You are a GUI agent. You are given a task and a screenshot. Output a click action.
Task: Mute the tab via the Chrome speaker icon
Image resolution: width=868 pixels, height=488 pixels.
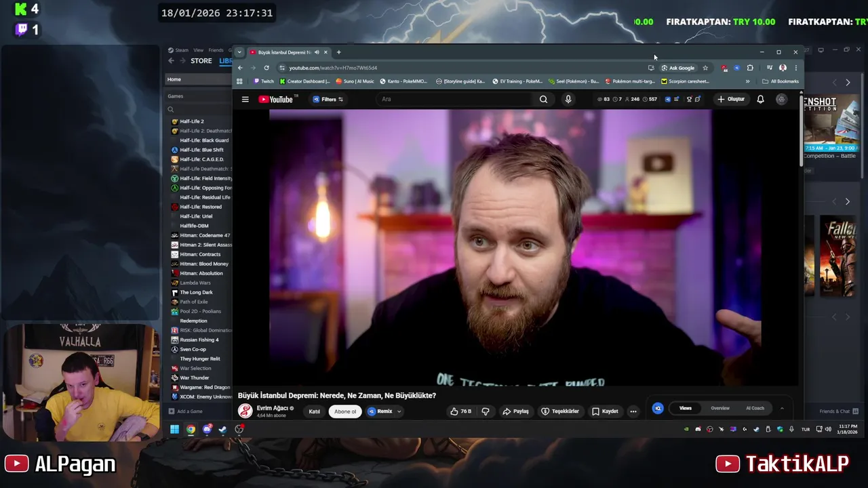(x=317, y=52)
